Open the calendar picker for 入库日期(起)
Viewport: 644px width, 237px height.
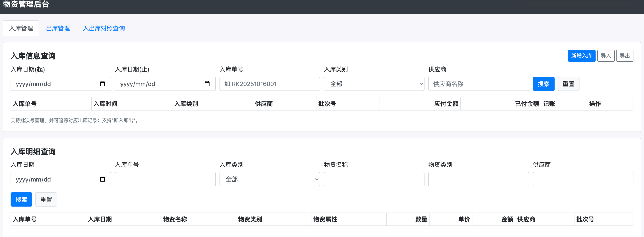click(102, 84)
